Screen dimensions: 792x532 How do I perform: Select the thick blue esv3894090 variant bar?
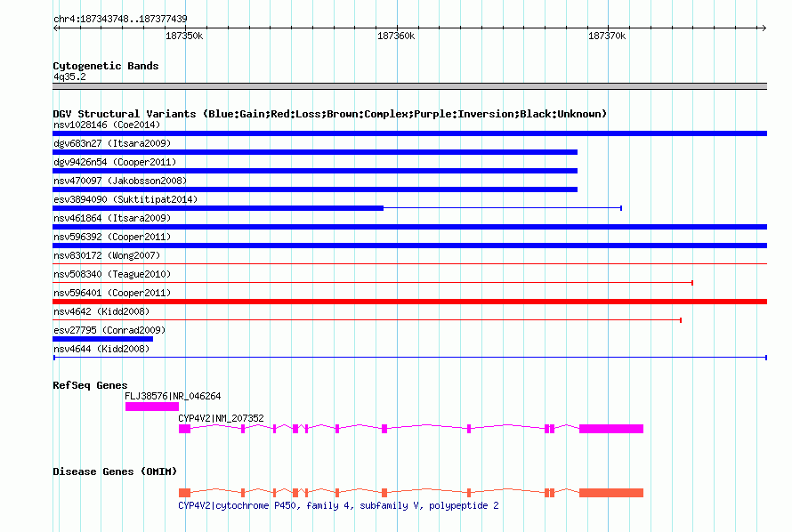[x=218, y=208]
